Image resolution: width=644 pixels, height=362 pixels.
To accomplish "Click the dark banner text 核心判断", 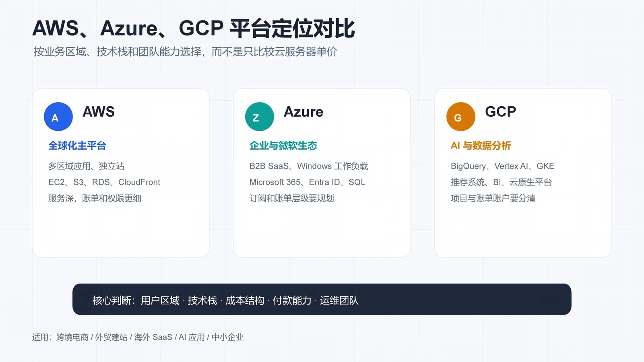I will (225, 300).
